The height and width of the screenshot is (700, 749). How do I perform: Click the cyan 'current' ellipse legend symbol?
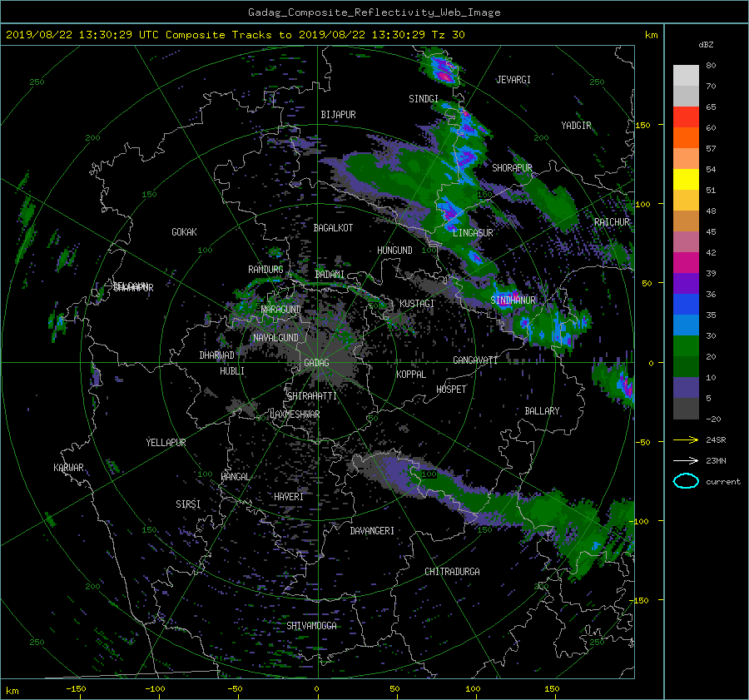click(686, 481)
